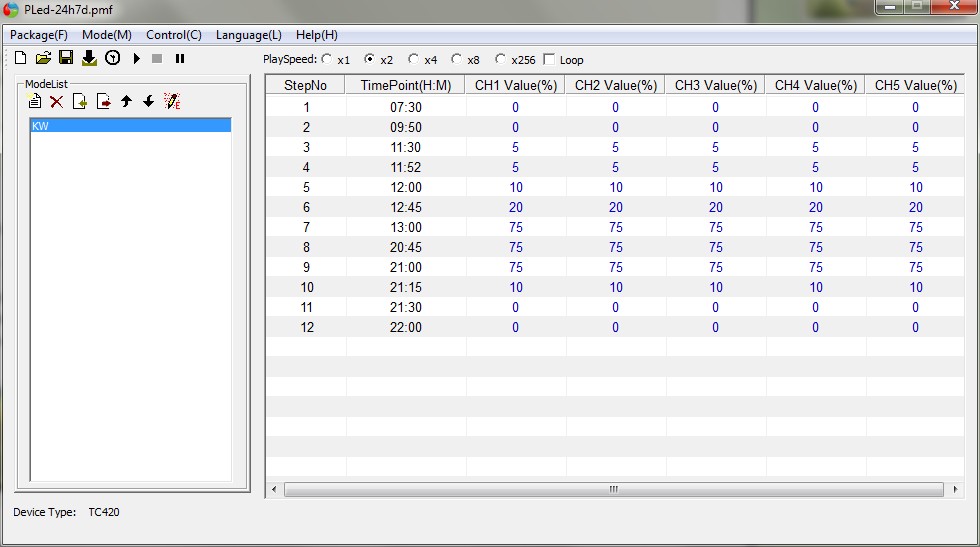Select the 21:30 time point cell
The height and width of the screenshot is (547, 980).
point(406,308)
